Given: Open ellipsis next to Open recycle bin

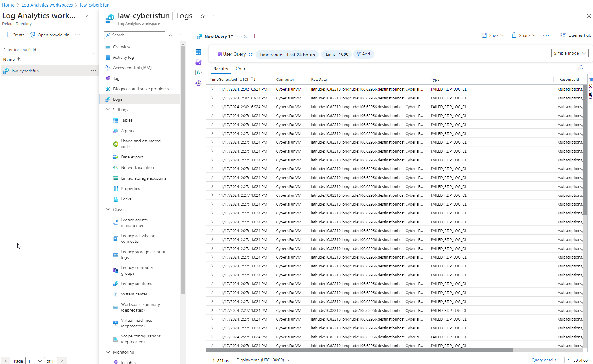Looking at the screenshot, I should pyautogui.click(x=77, y=35).
